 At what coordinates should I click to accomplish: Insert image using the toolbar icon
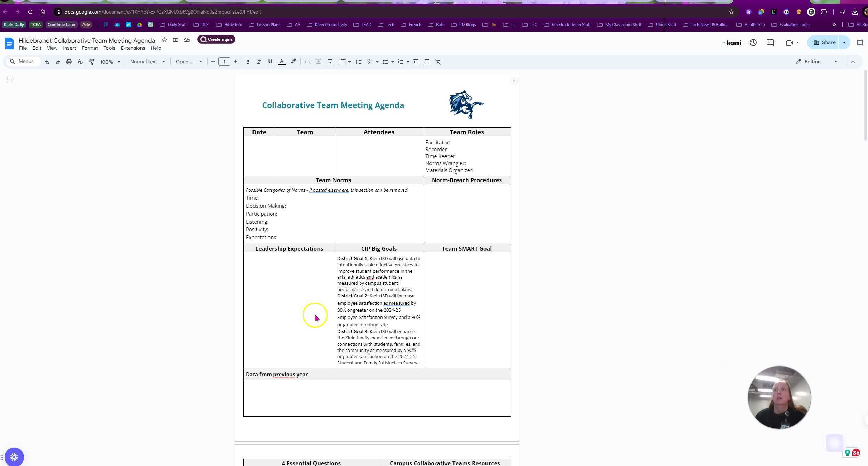[x=330, y=62]
